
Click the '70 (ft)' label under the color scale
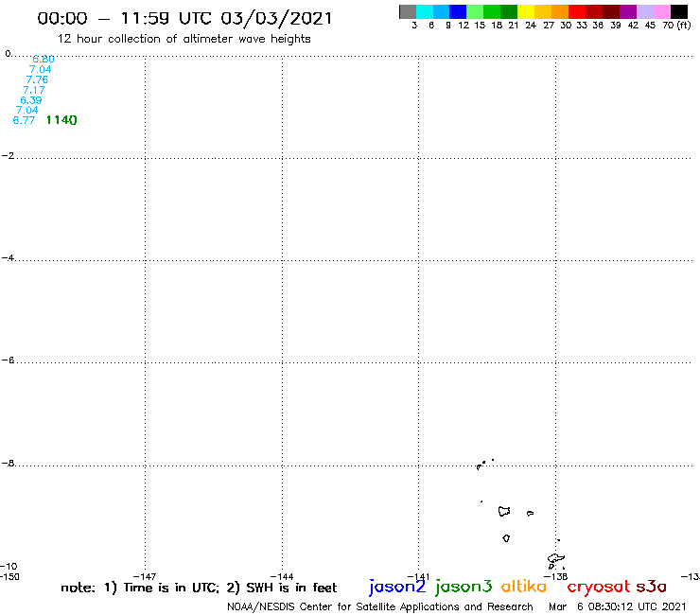(x=676, y=26)
